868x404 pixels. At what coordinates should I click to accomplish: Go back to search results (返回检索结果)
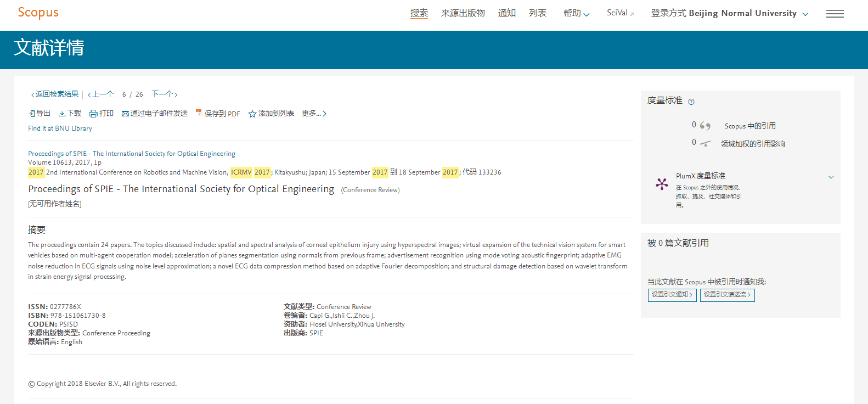click(x=55, y=94)
